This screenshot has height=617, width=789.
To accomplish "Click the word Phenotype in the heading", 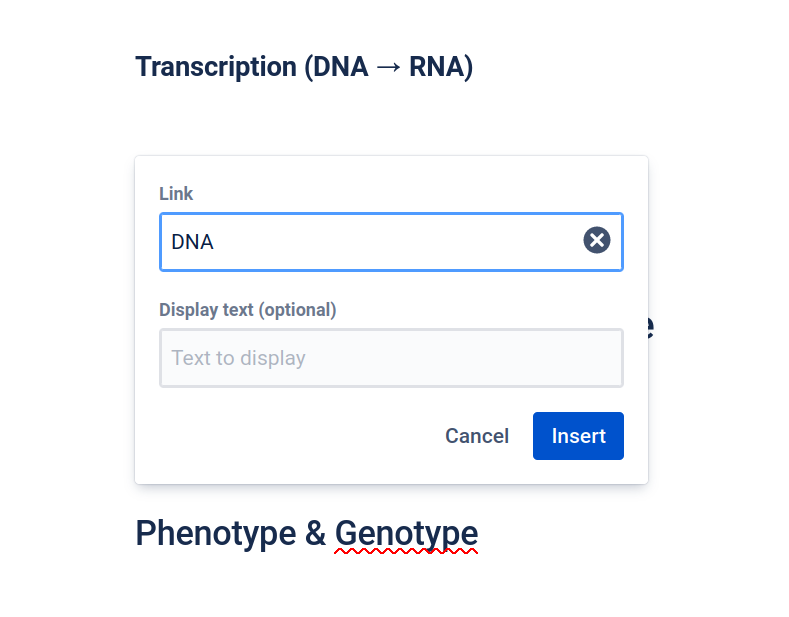I will (216, 533).
